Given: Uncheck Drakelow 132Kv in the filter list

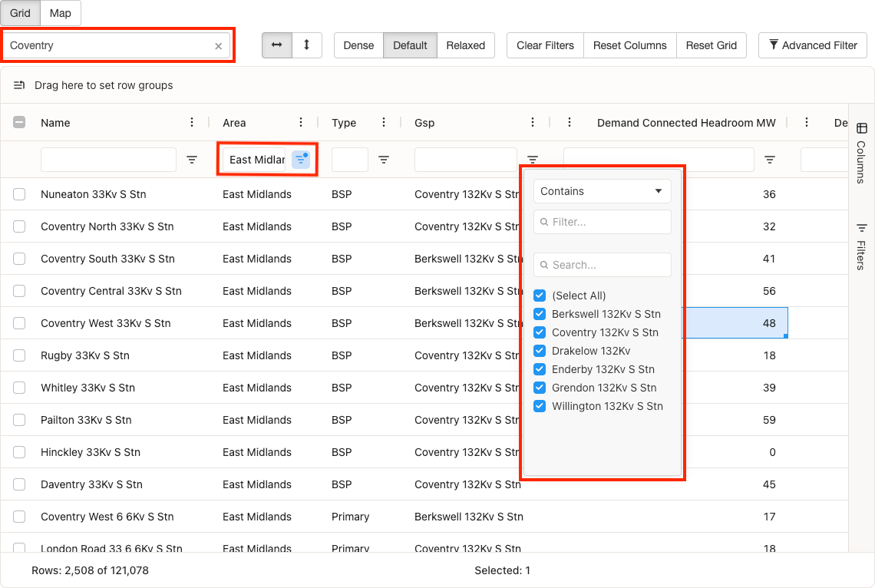Looking at the screenshot, I should point(540,351).
